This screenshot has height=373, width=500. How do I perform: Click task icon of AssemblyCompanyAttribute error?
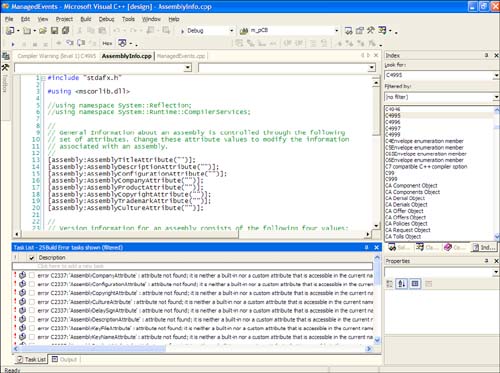click(22, 275)
